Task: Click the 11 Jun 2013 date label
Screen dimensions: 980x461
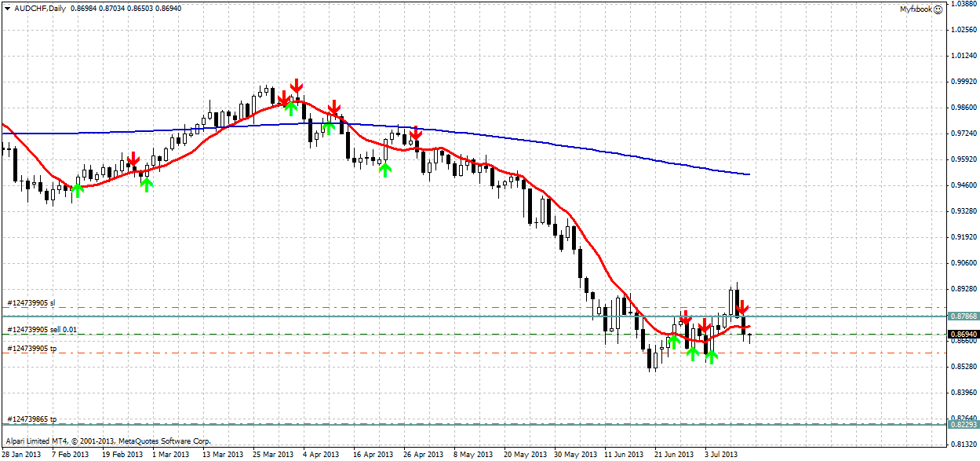Action: [x=624, y=455]
